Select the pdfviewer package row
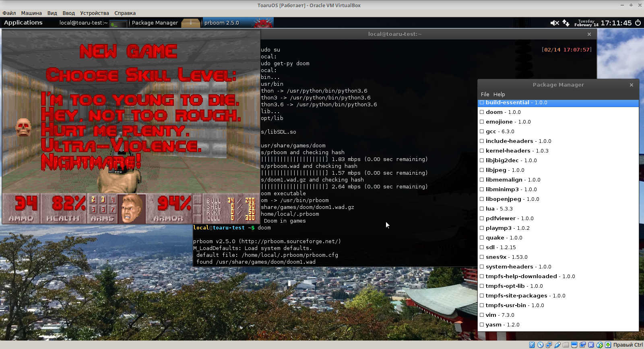Image resolution: width=644 pixels, height=349 pixels. [558, 219]
